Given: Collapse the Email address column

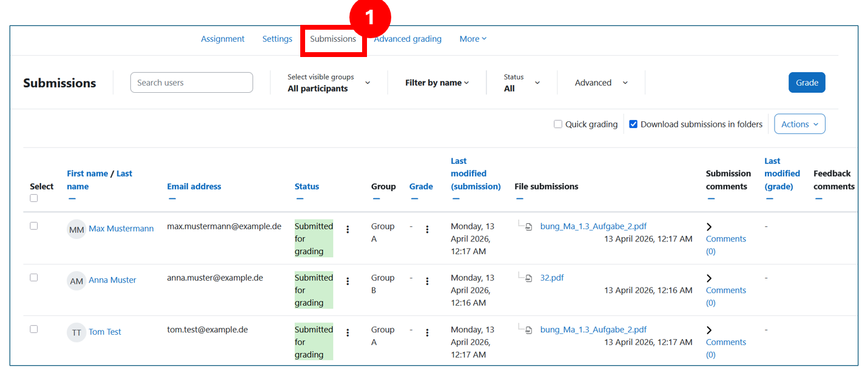Looking at the screenshot, I should click(172, 199).
